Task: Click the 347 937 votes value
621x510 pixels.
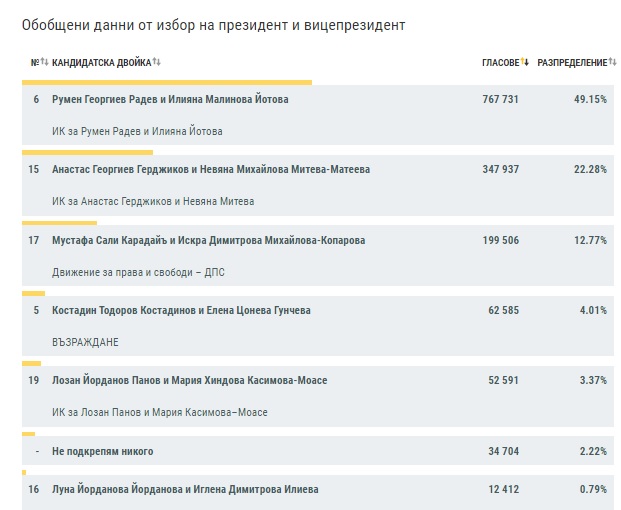Action: pyautogui.click(x=501, y=169)
